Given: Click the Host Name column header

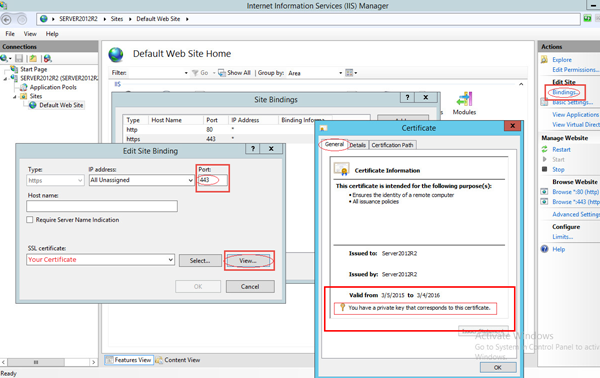Looking at the screenshot, I should coord(176,120).
